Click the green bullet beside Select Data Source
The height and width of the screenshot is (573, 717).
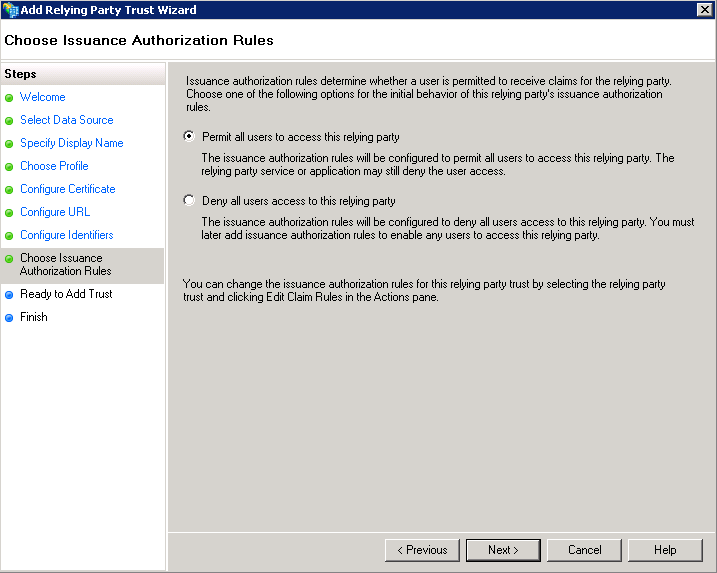[x=9, y=121]
